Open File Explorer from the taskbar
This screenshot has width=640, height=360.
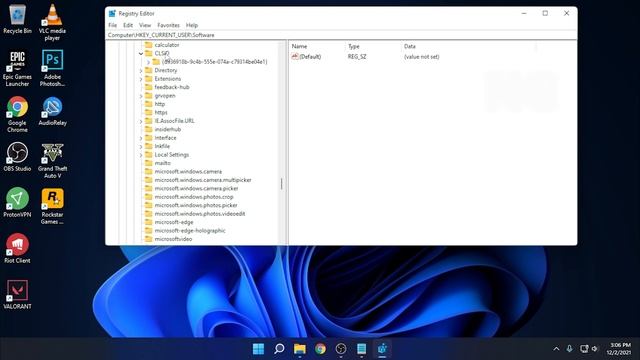coord(300,349)
